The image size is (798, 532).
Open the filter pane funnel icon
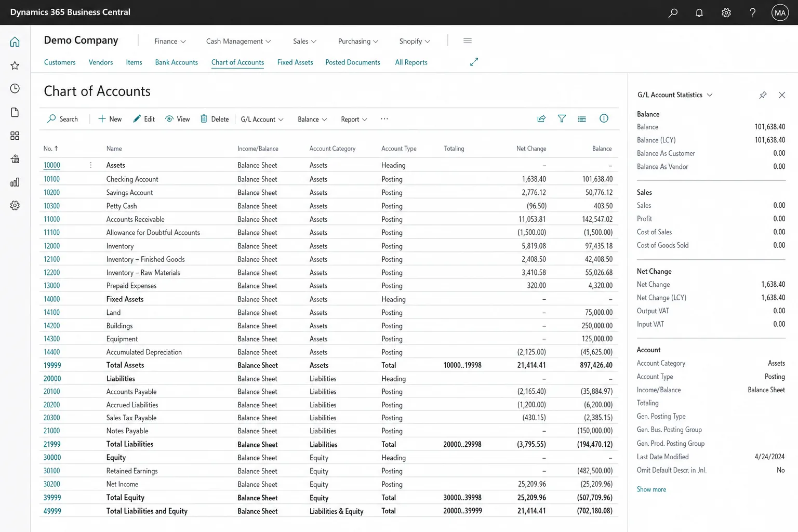click(562, 118)
